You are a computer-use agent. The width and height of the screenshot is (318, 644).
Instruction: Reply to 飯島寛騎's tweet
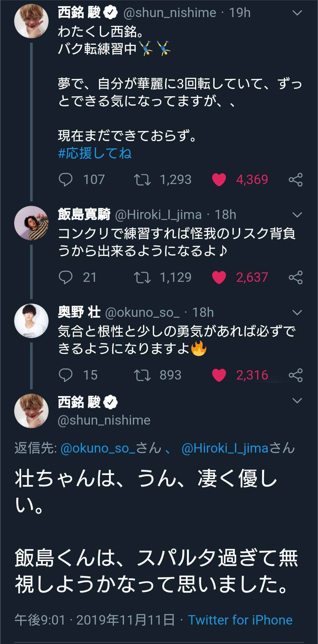(x=66, y=277)
